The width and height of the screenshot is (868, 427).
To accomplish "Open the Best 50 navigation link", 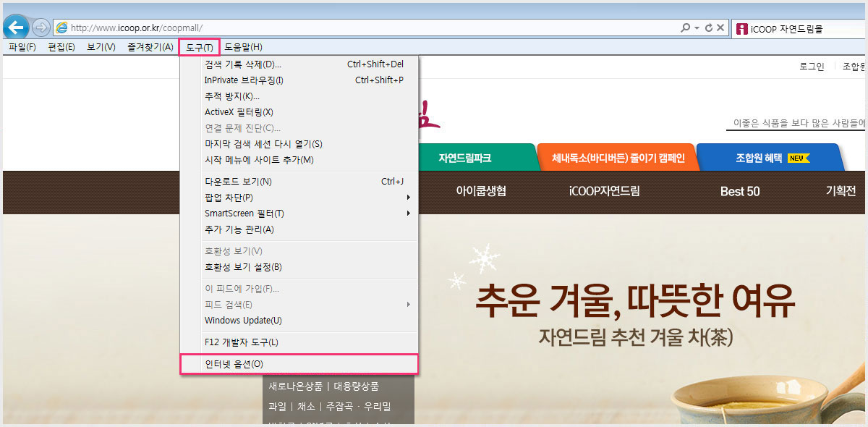I will (740, 192).
